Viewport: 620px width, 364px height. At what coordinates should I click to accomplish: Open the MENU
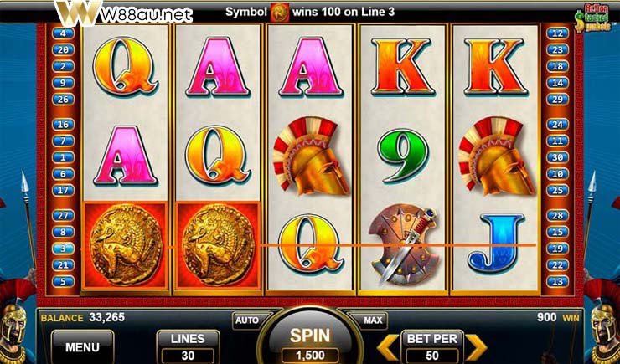[x=83, y=347]
